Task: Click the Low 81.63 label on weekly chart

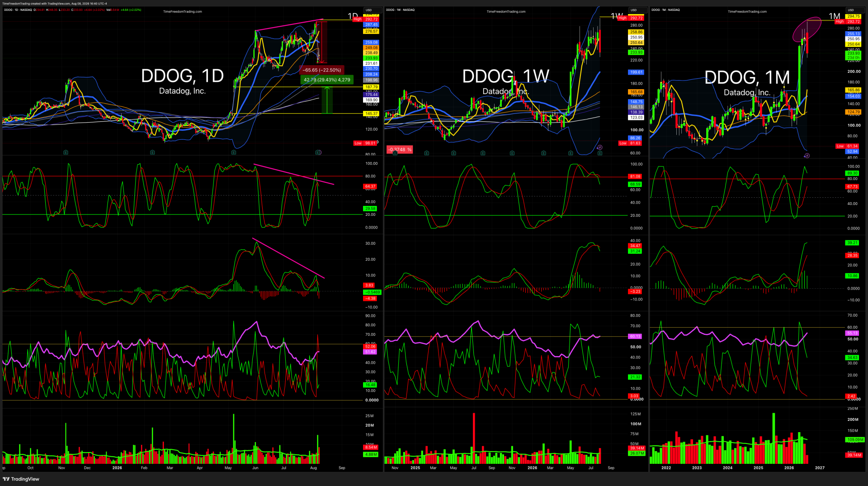Action: click(x=630, y=143)
